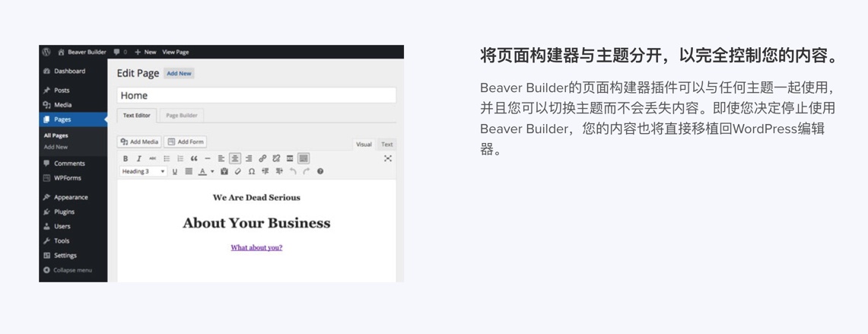Click the insert link icon
Screen dimensions: 868x334
[262, 158]
